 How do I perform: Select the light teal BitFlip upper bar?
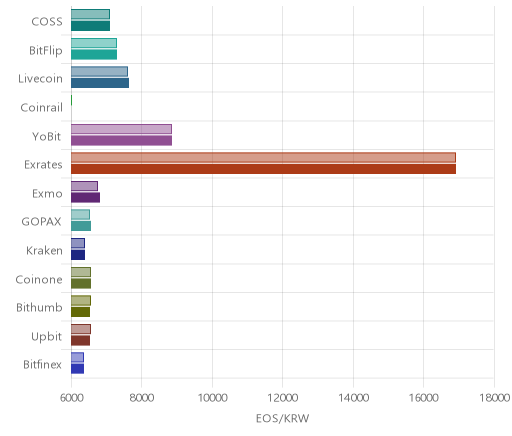point(94,43)
